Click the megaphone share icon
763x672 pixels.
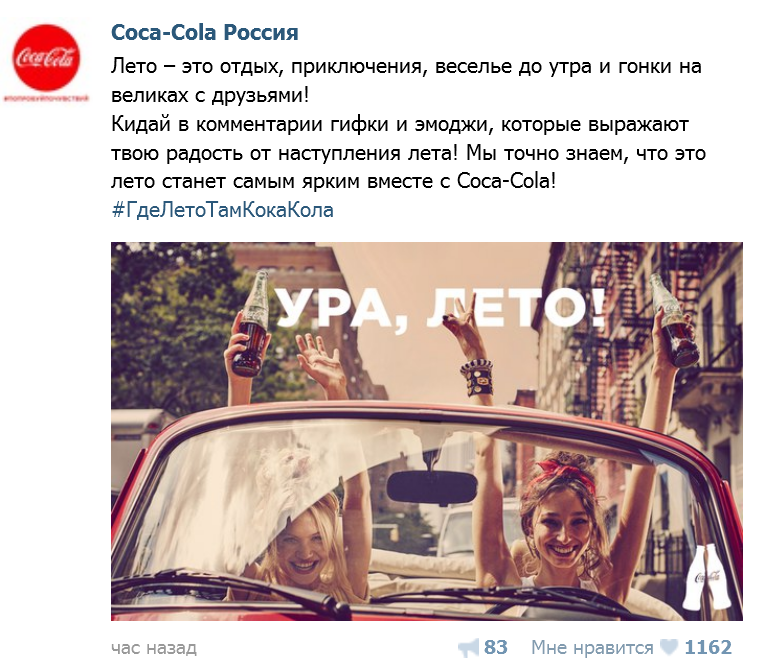[x=469, y=648]
